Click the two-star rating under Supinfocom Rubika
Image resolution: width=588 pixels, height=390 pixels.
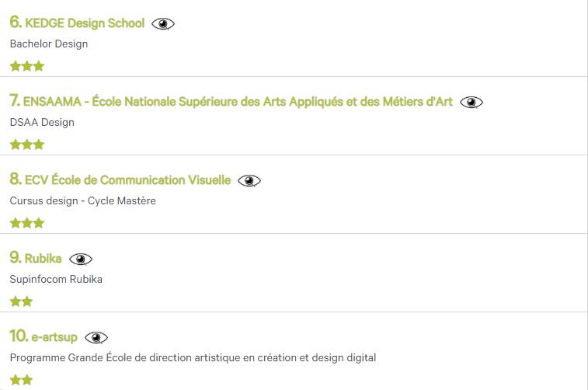[x=21, y=301]
